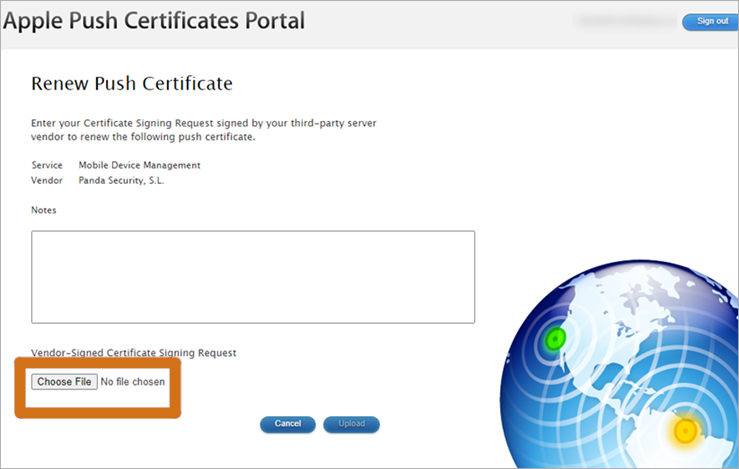
Task: Click 'Vendor-Signed Certificate Signing Request' label
Action: tap(134, 353)
